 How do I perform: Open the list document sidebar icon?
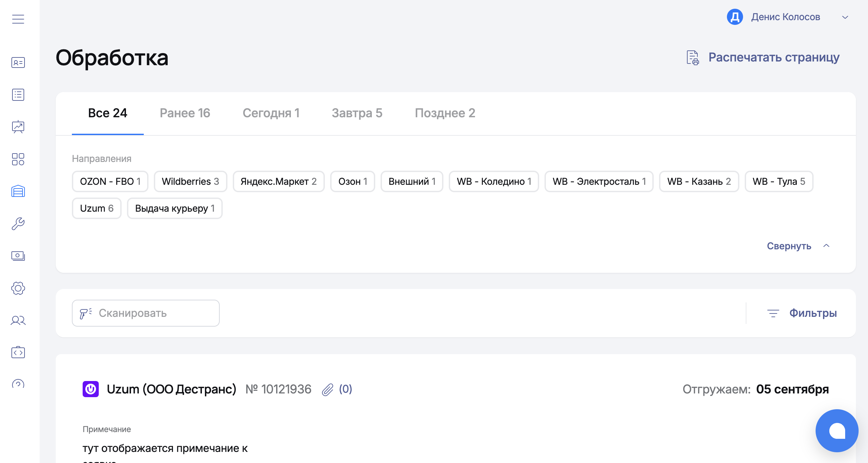(x=18, y=95)
